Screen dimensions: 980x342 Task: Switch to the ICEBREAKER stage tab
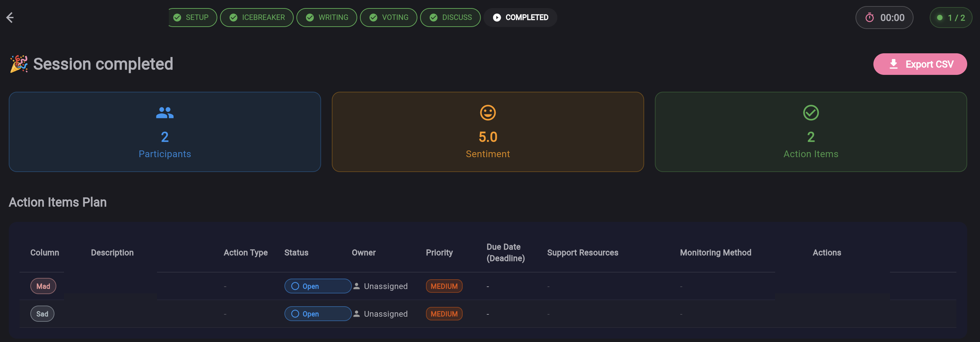(257, 18)
